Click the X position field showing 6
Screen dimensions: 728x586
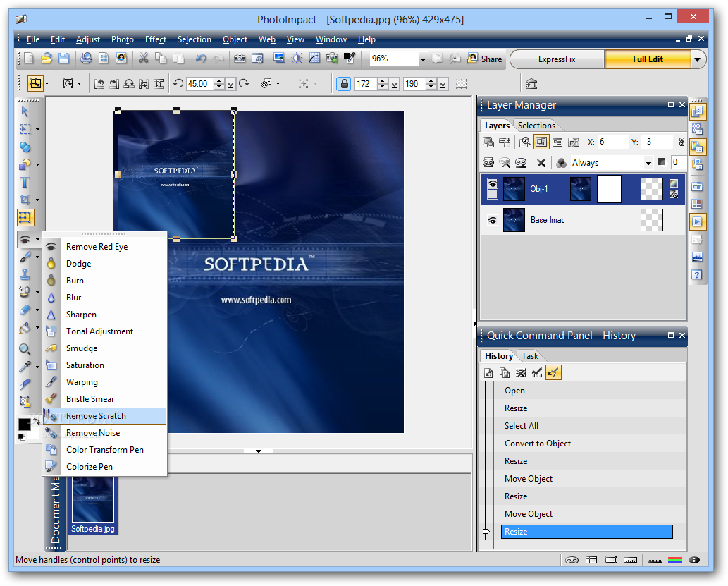pos(612,142)
